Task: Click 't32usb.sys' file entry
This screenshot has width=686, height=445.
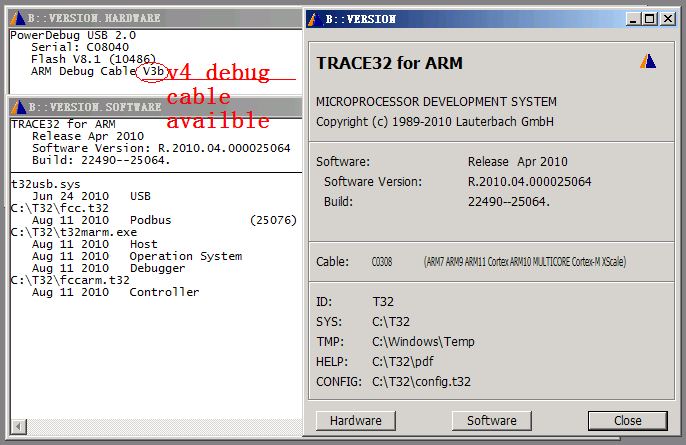Action: (46, 184)
